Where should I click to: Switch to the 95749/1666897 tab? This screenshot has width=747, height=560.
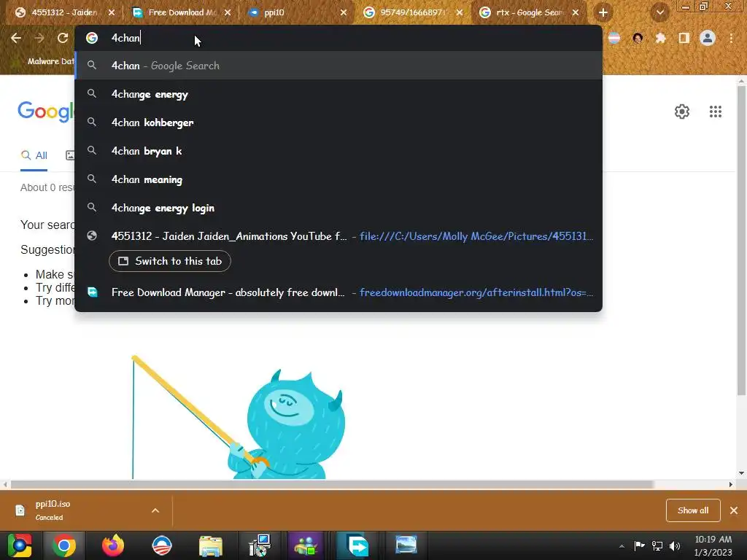[x=413, y=12]
